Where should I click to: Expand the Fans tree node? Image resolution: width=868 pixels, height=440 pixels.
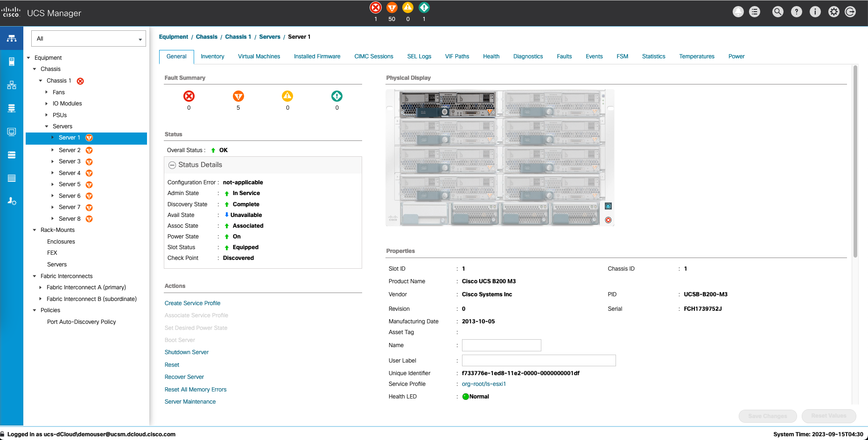(x=47, y=92)
